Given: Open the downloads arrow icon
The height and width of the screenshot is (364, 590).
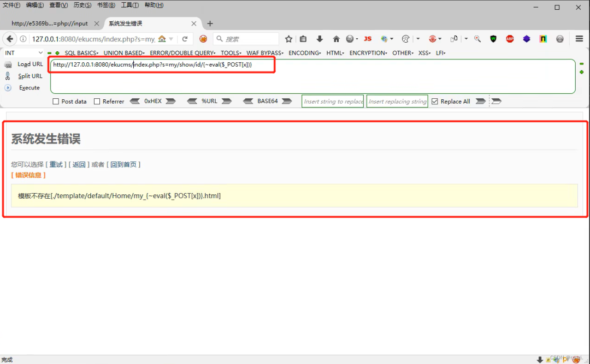Looking at the screenshot, I should (x=320, y=39).
